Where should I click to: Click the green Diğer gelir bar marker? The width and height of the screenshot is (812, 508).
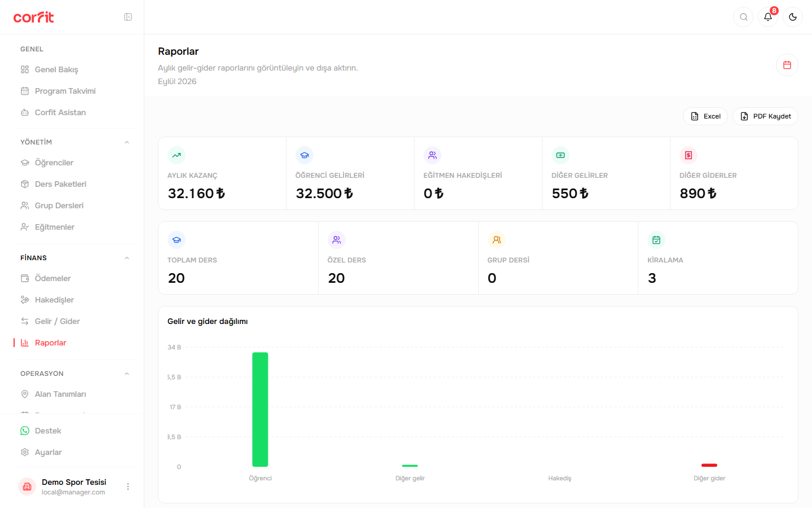tap(410, 466)
